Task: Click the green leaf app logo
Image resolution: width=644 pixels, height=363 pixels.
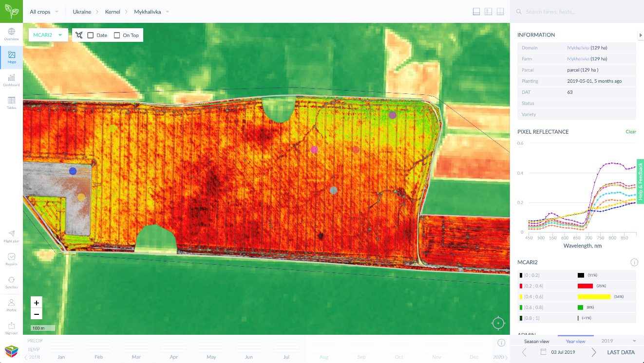Action: [11, 11]
